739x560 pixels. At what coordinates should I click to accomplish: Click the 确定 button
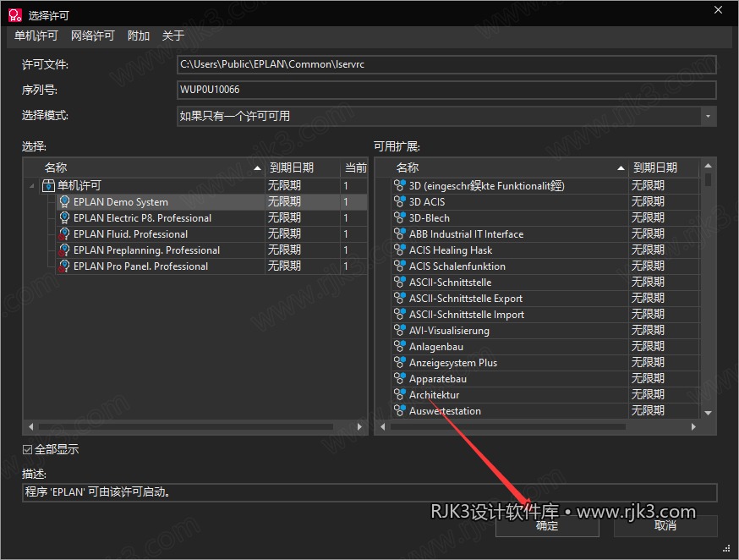547,525
